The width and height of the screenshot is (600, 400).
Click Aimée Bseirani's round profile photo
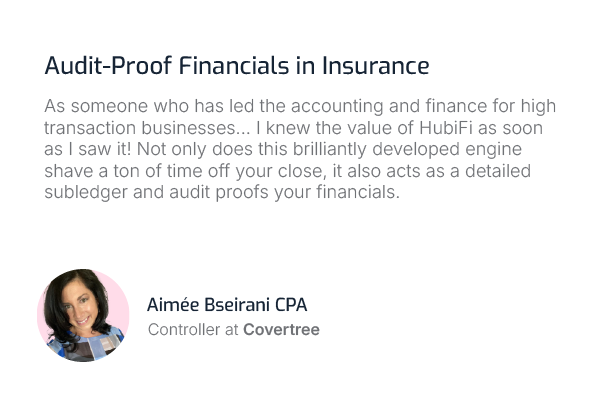tap(83, 315)
